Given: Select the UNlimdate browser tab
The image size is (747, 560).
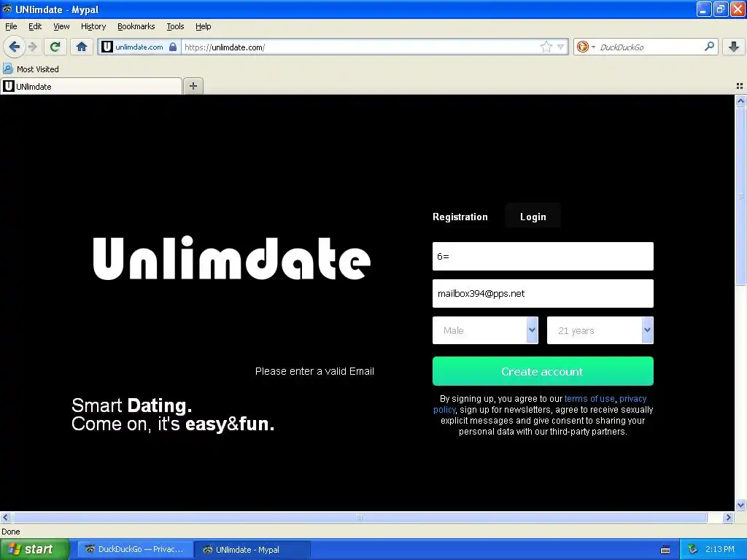Looking at the screenshot, I should pyautogui.click(x=91, y=86).
